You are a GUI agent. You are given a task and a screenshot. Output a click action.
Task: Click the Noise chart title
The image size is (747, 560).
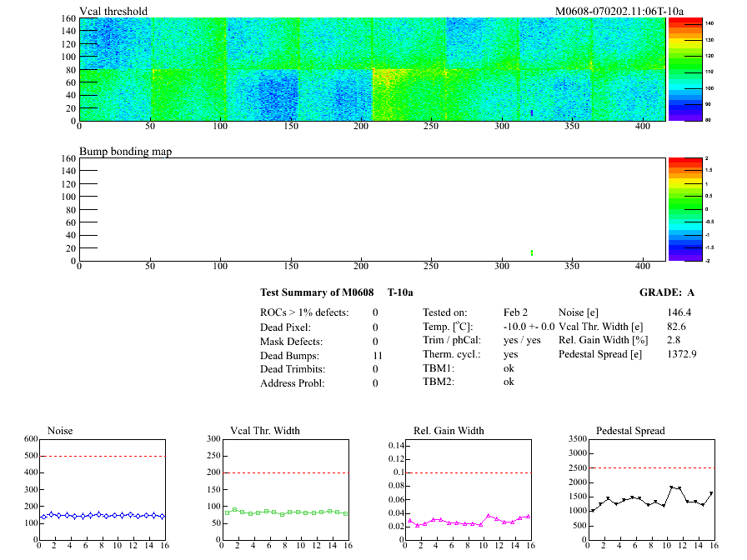pos(61,431)
